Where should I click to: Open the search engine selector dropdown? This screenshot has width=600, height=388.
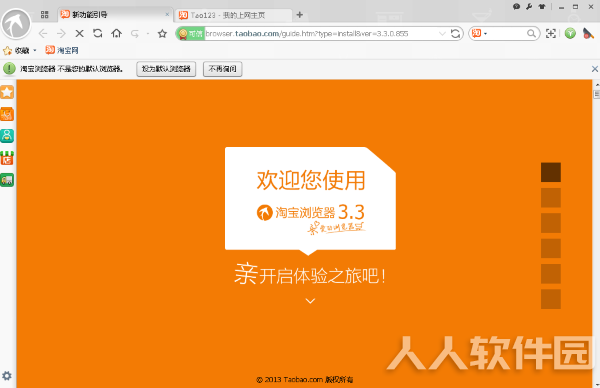pyautogui.click(x=480, y=34)
